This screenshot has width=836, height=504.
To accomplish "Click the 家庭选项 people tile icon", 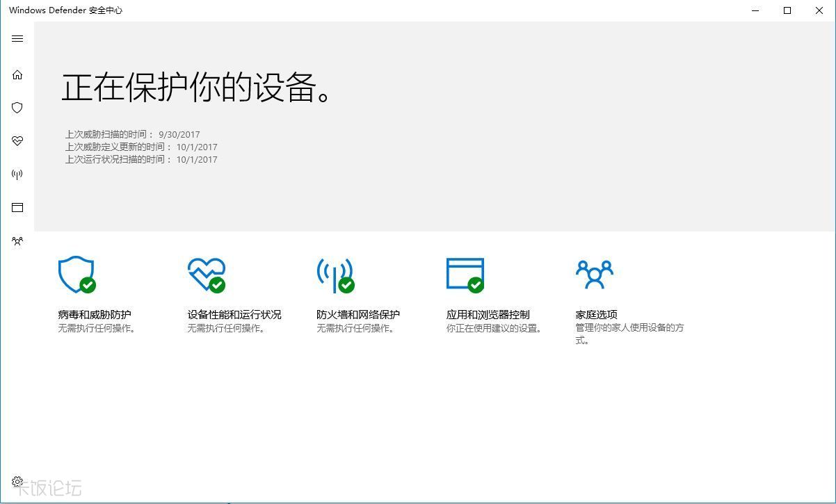I will (594, 274).
